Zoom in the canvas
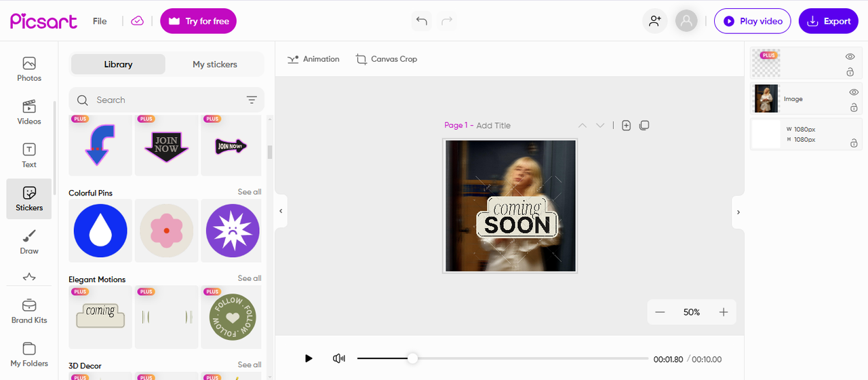This screenshot has height=380, width=868. (x=724, y=312)
